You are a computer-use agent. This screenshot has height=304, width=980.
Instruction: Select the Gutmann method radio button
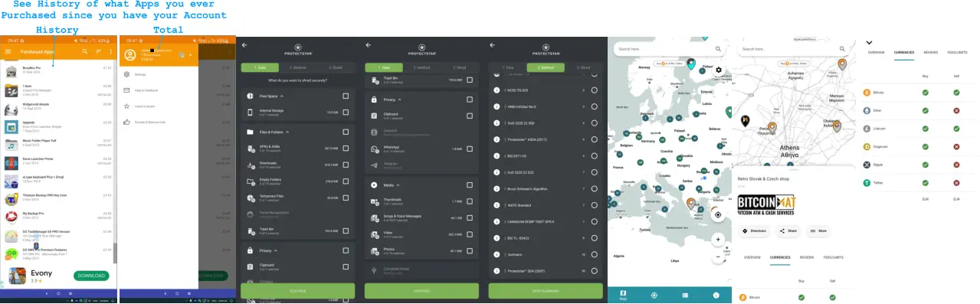coord(595,255)
